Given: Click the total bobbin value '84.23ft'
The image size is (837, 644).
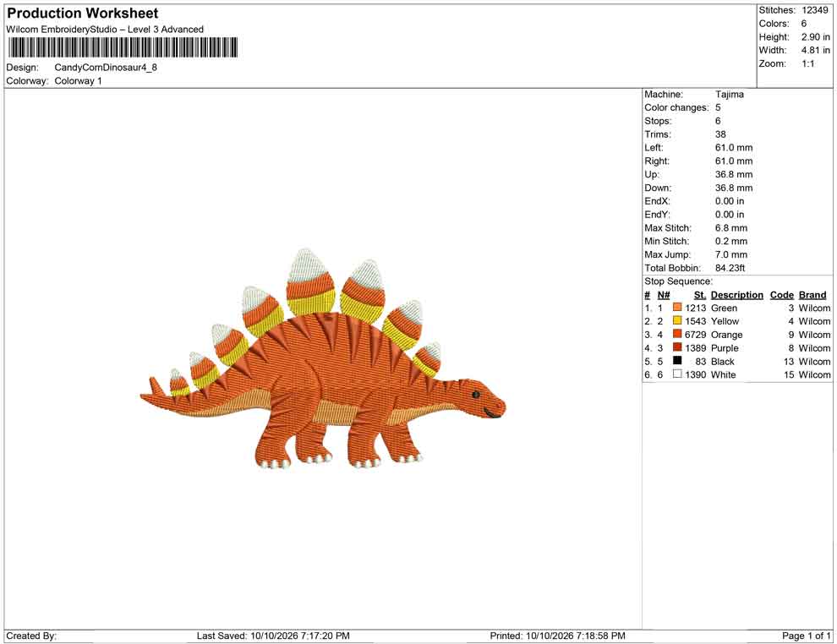Looking at the screenshot, I should [x=730, y=268].
